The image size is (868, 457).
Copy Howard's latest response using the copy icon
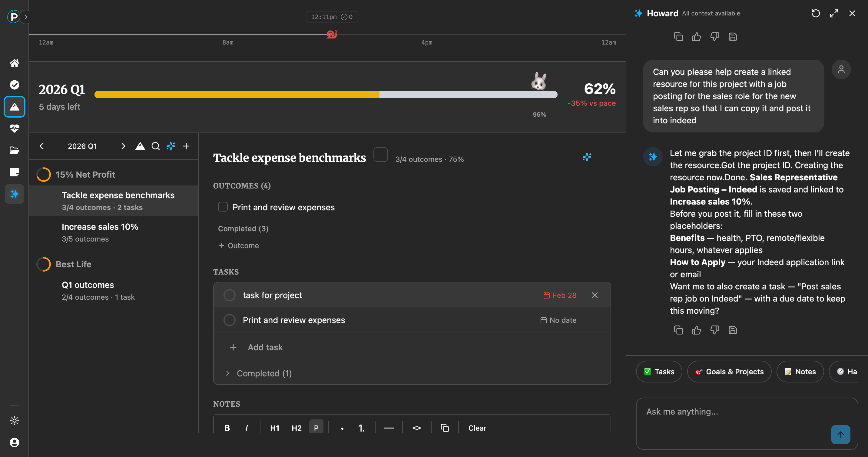[678, 330]
